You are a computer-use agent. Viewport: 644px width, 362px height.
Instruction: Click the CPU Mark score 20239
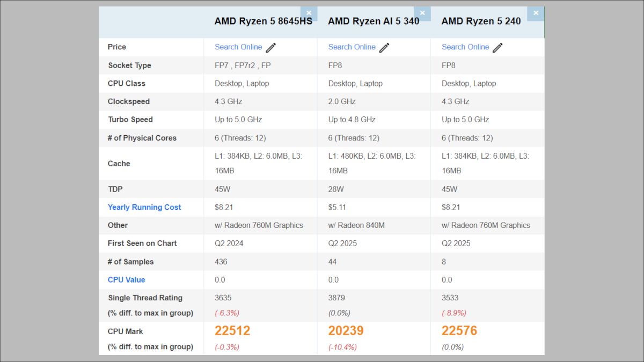[346, 331]
